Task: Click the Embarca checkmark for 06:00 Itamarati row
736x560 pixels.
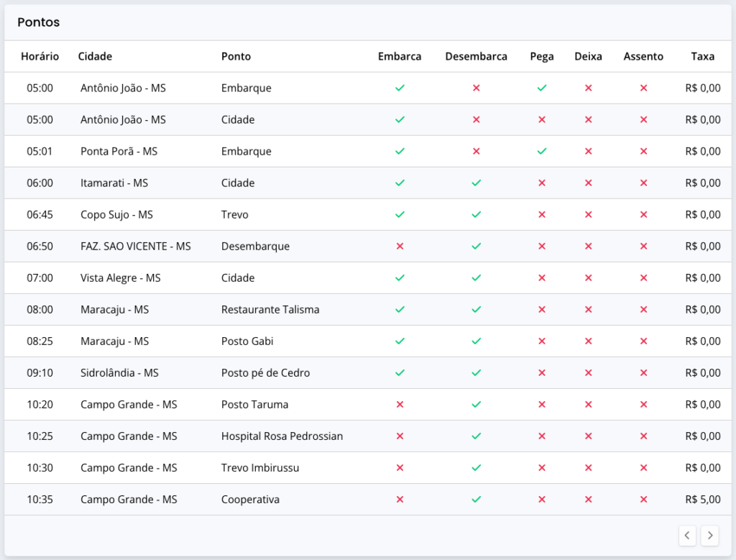Action: (400, 183)
